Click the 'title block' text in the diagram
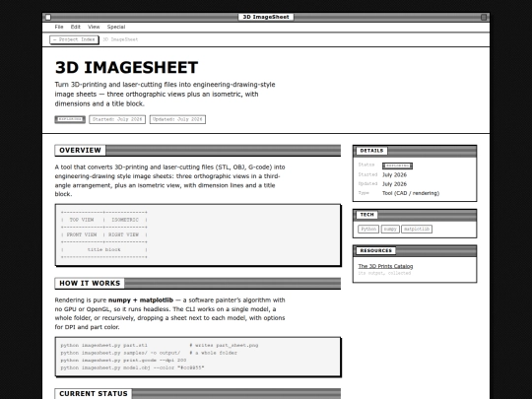Screen dimensions: 532x399 tap(103, 249)
